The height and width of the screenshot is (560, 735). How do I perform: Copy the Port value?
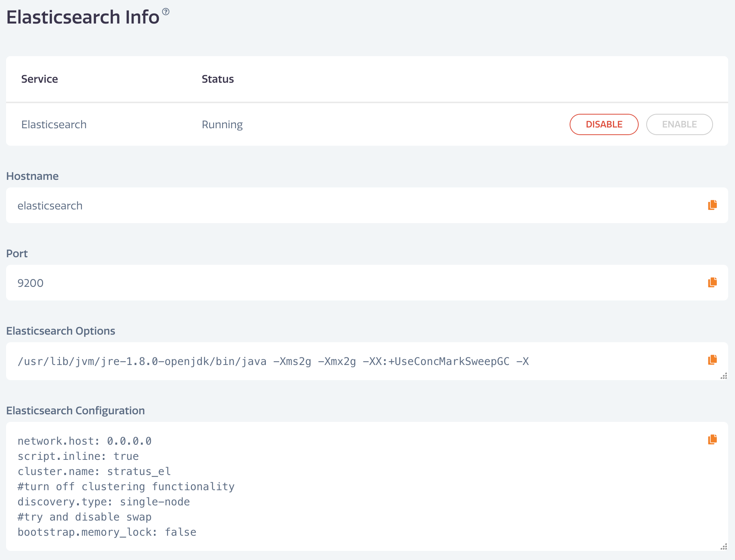click(x=712, y=283)
